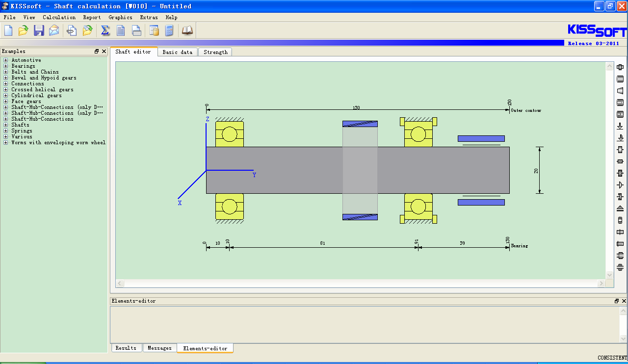Add a cone using the right toolbar icon
The image size is (628, 364).
tap(620, 91)
